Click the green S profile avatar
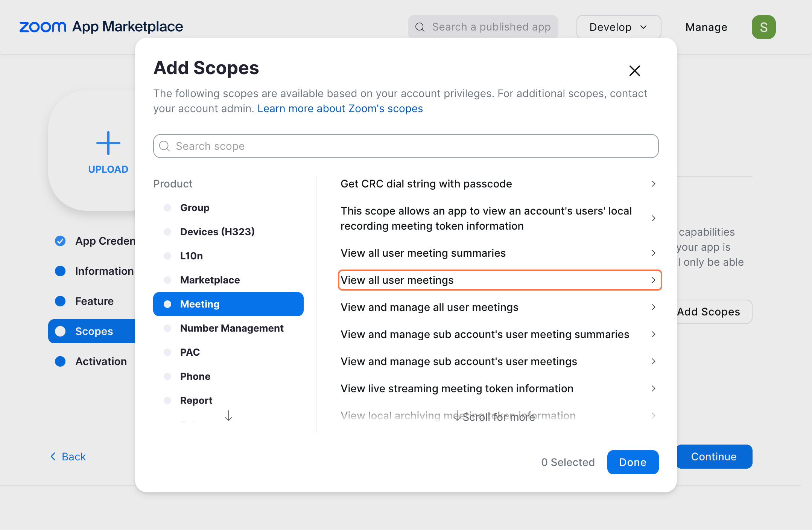812x530 pixels. tap(763, 27)
